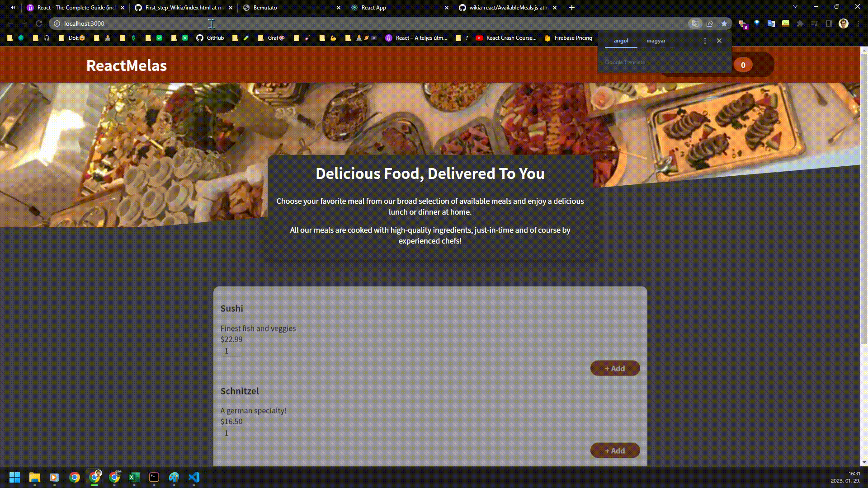Screen dimensions: 868x488
Task: Expand the tab search chevron
Action: (795, 7)
